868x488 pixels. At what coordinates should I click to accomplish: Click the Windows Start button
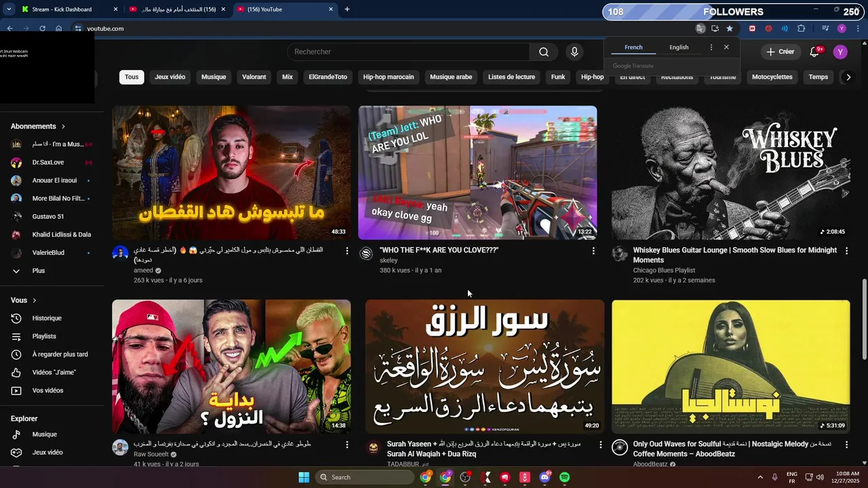(x=304, y=477)
